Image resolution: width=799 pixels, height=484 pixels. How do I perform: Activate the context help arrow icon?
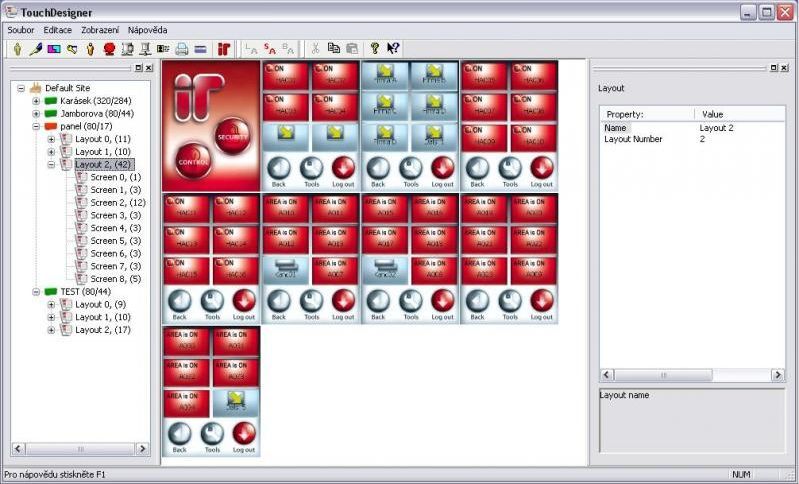393,48
